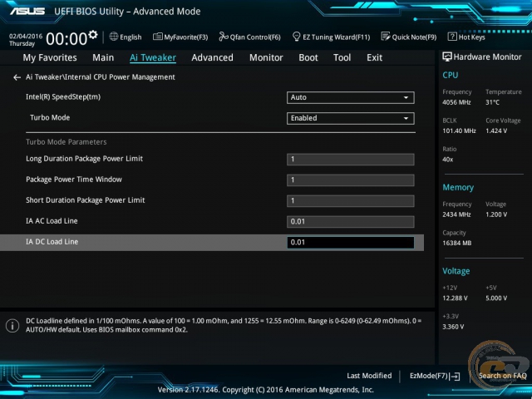The height and width of the screenshot is (399, 532).
Task: Click the Hot Keys question mark icon
Action: click(452, 37)
